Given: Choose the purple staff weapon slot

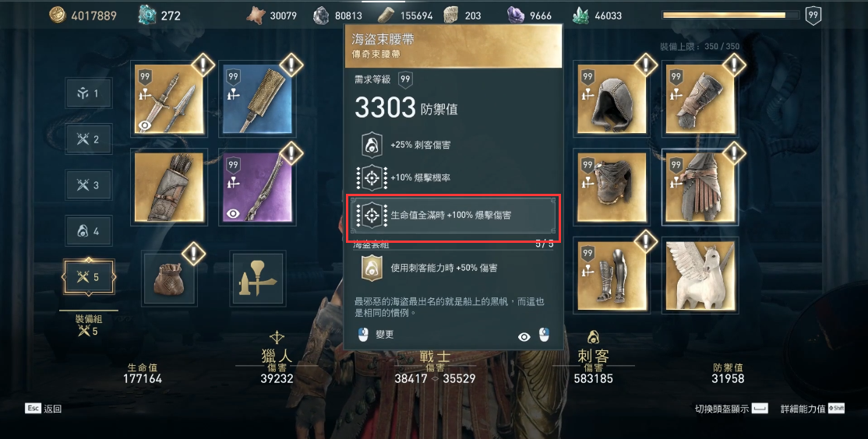Looking at the screenshot, I should point(257,187).
